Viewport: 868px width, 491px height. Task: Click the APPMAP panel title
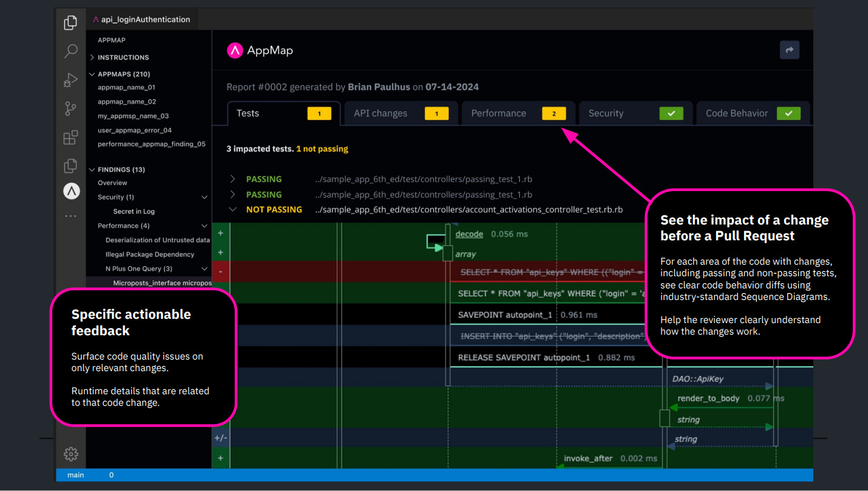(x=111, y=40)
